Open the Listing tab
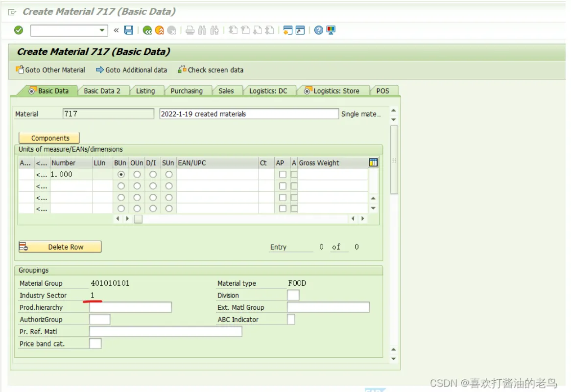 [145, 91]
